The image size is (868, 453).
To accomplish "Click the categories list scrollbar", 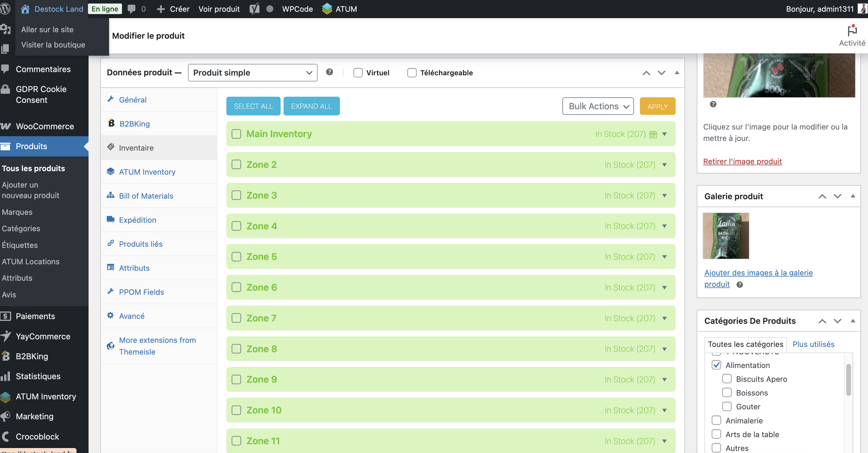I will (x=848, y=379).
